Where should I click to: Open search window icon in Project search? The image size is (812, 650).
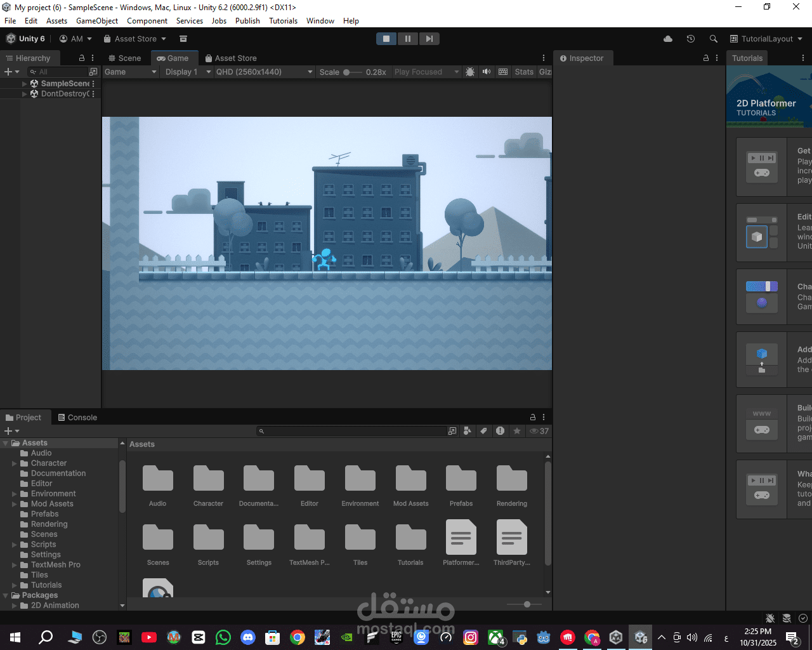452,431
